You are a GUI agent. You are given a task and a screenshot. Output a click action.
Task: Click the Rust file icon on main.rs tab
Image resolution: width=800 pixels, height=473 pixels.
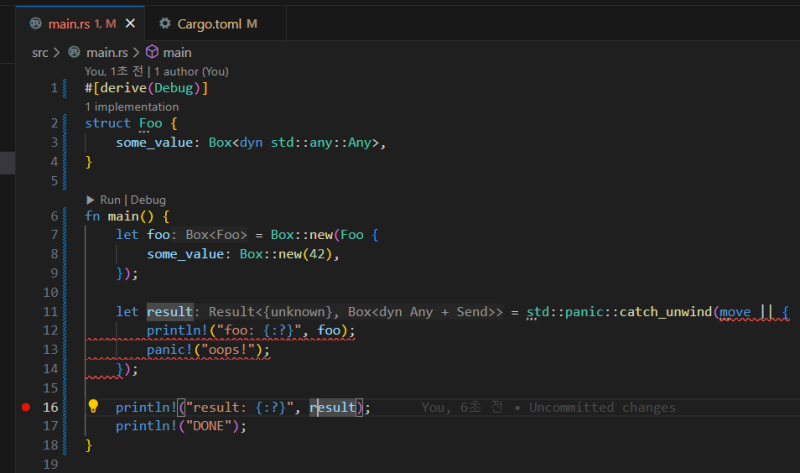click(x=35, y=23)
